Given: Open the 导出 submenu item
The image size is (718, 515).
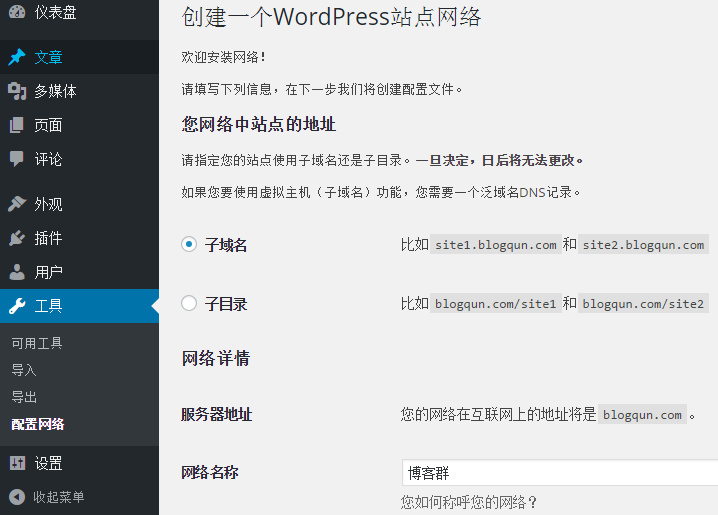Looking at the screenshot, I should click(24, 397).
